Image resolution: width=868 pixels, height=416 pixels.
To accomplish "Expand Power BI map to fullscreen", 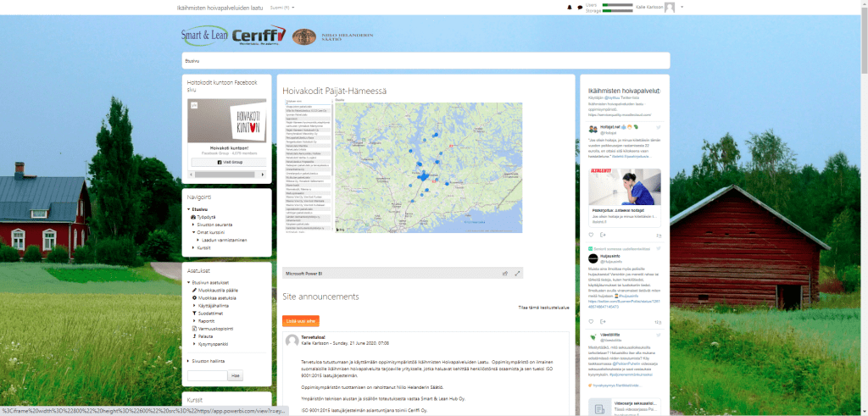I will [x=517, y=274].
